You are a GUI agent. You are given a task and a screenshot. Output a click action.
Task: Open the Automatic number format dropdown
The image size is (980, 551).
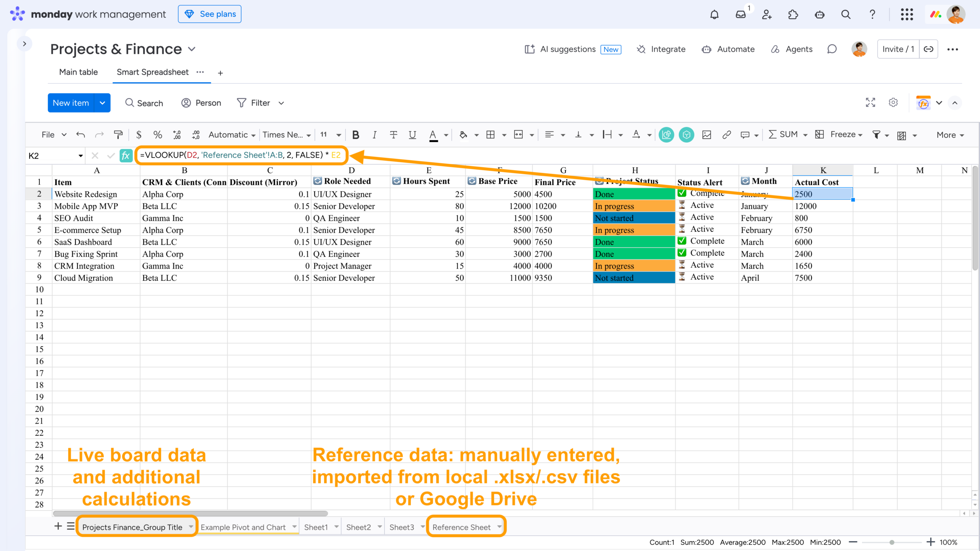click(232, 135)
